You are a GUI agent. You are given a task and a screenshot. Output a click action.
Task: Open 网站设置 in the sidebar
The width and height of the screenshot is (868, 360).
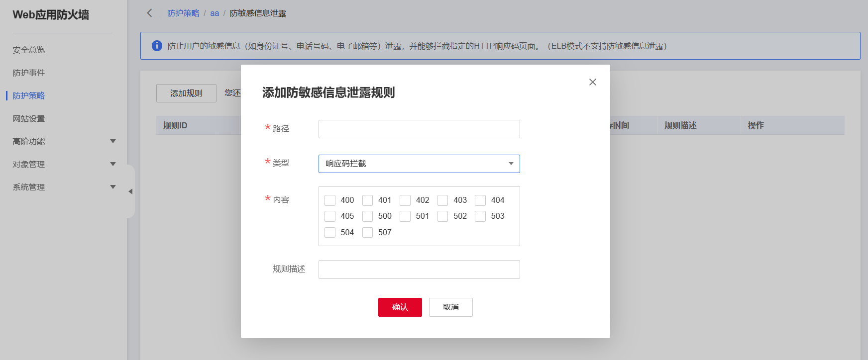29,119
